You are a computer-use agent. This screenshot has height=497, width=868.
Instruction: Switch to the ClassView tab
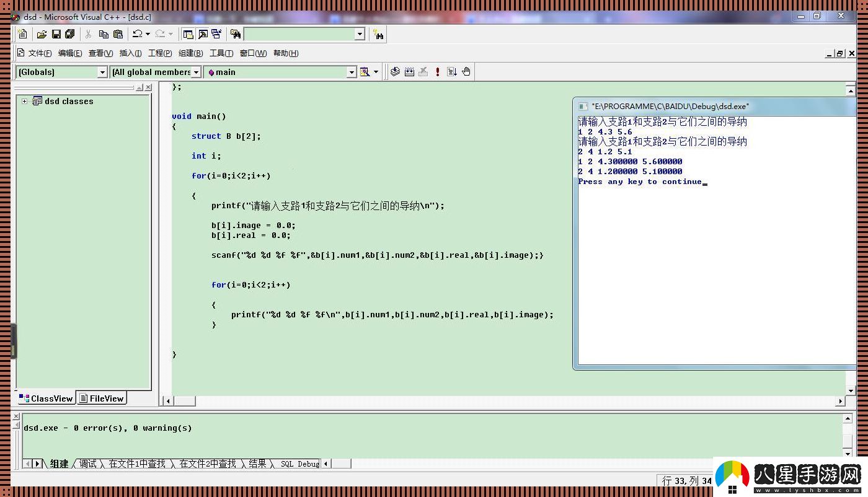(x=46, y=398)
